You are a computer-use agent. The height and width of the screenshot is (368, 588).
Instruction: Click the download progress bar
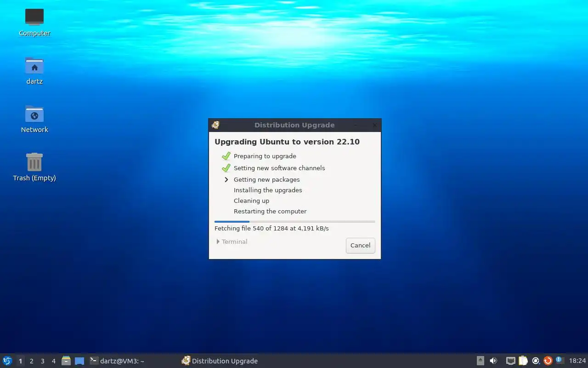(x=294, y=222)
